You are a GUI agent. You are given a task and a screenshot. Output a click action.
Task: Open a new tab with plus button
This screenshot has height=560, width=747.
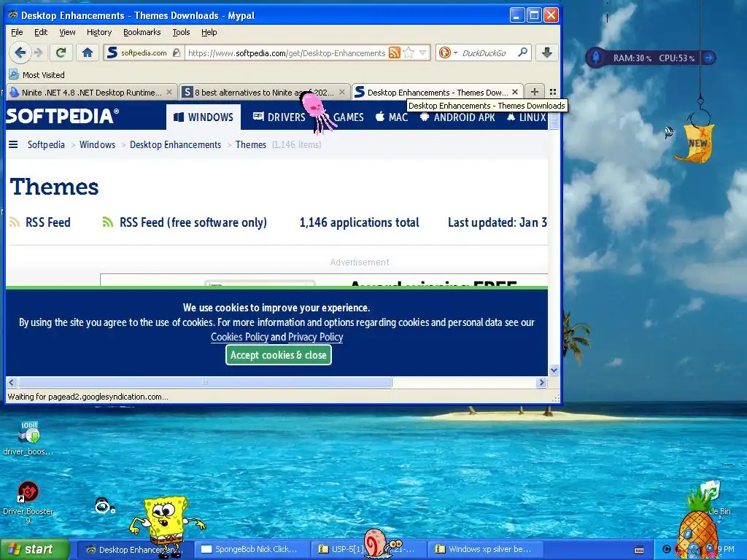(535, 92)
